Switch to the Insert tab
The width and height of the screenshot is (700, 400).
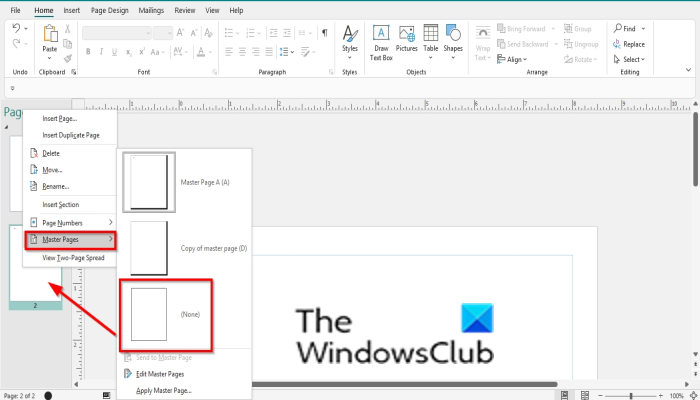click(71, 10)
